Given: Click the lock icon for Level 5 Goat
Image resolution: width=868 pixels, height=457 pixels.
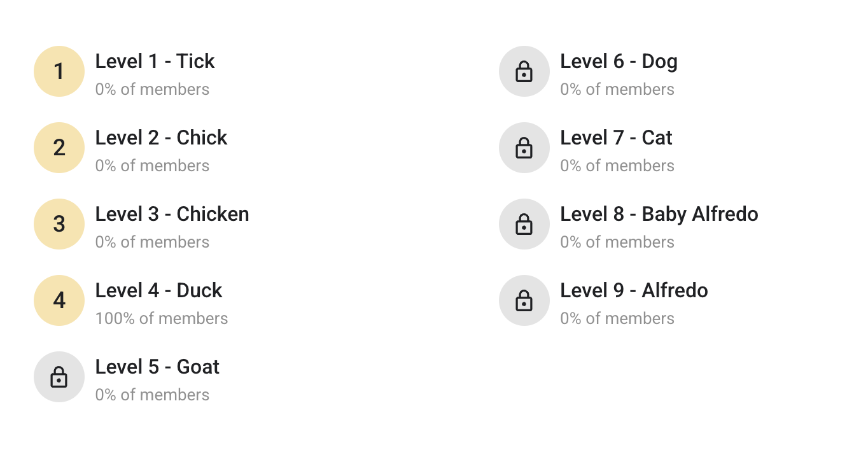Looking at the screenshot, I should pos(59,377).
